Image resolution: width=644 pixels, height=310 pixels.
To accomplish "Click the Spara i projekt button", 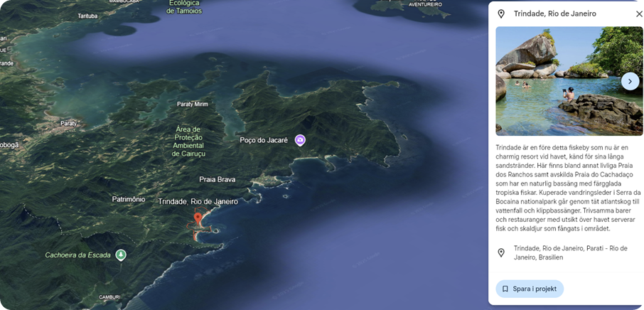I will [x=530, y=289].
